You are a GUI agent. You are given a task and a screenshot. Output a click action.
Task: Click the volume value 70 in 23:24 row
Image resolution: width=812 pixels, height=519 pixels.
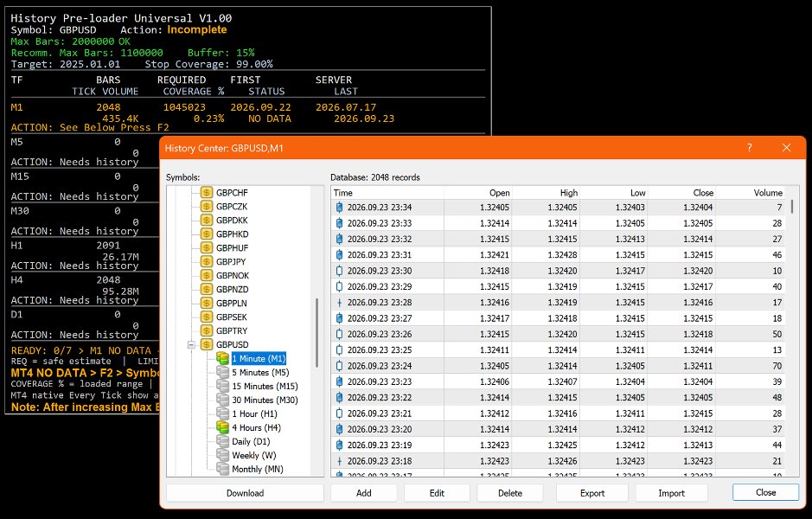click(777, 366)
